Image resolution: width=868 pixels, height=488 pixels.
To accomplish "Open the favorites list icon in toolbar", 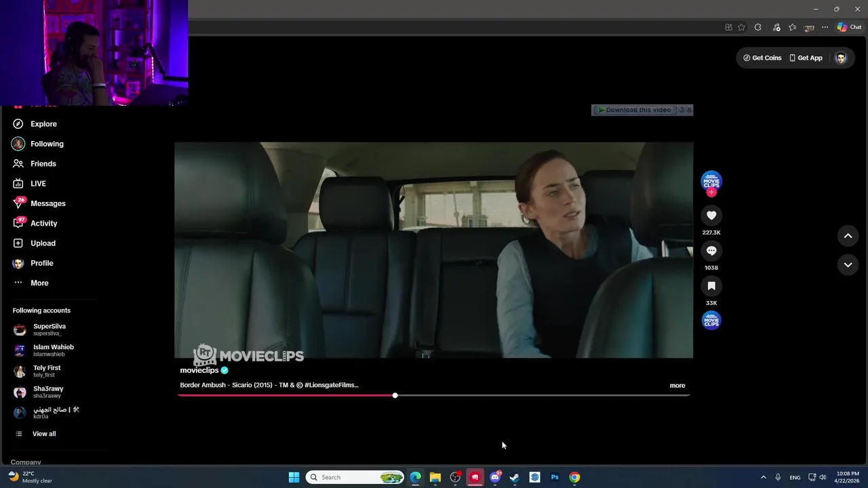I will coord(792,27).
